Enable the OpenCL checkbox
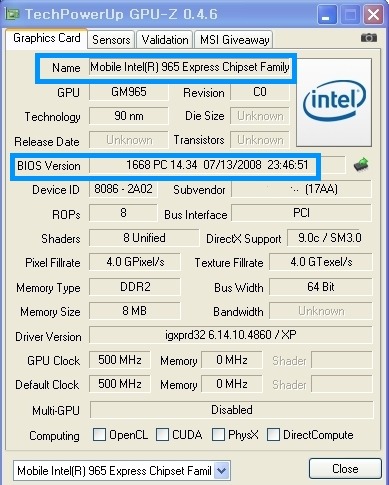The image size is (389, 485). point(99,435)
